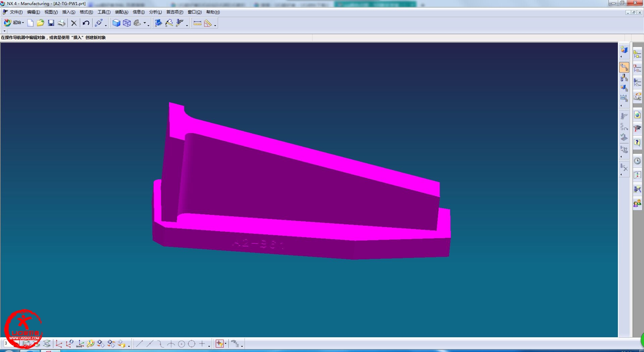The width and height of the screenshot is (644, 352).
Task: Expand the snap point toolbar options arrow
Action: [x=209, y=346]
